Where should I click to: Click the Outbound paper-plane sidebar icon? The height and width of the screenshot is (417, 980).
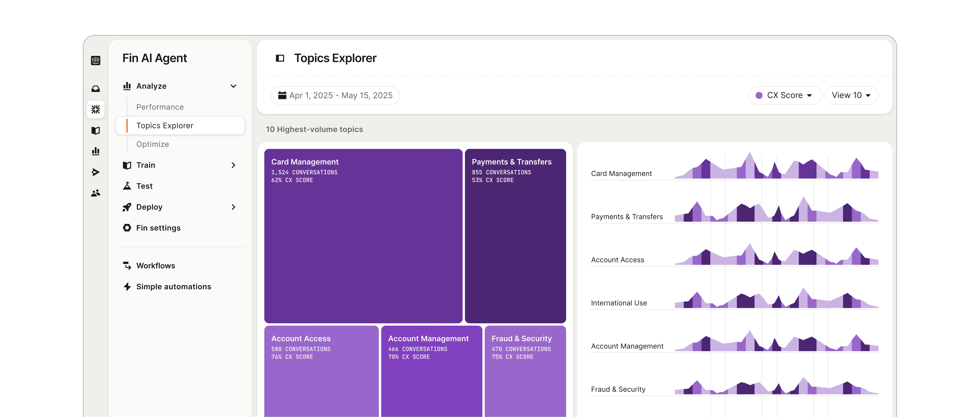coord(95,172)
